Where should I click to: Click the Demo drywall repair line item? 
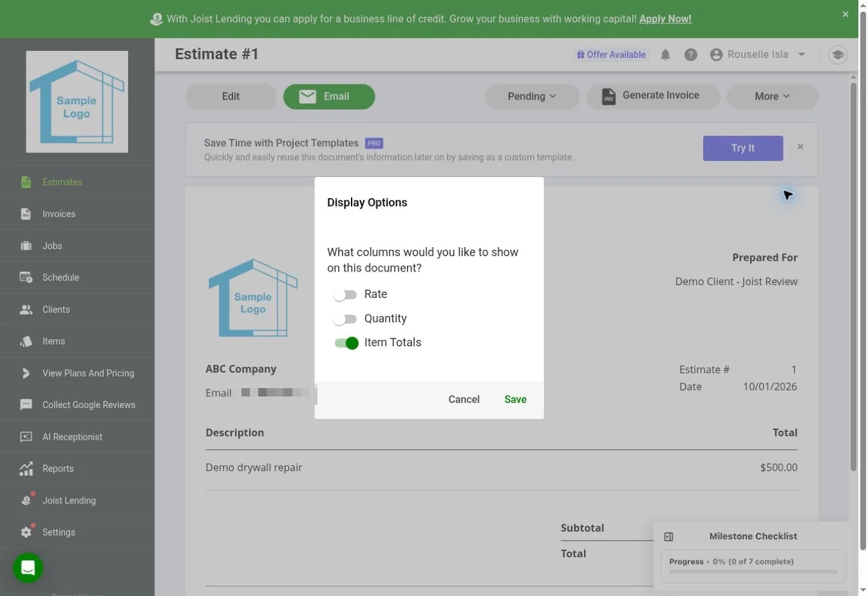[x=254, y=468]
